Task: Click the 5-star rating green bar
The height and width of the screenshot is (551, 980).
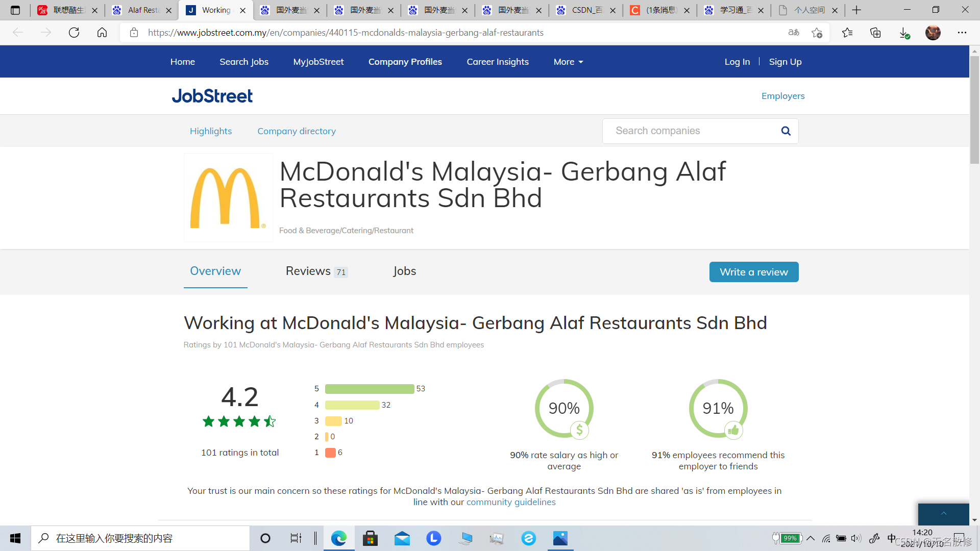Action: point(369,389)
